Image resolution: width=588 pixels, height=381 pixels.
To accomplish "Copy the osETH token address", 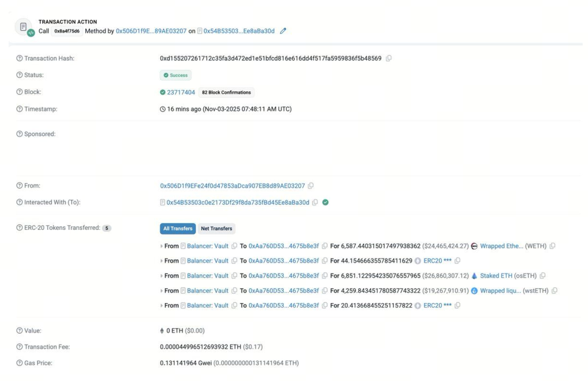I will tap(542, 276).
